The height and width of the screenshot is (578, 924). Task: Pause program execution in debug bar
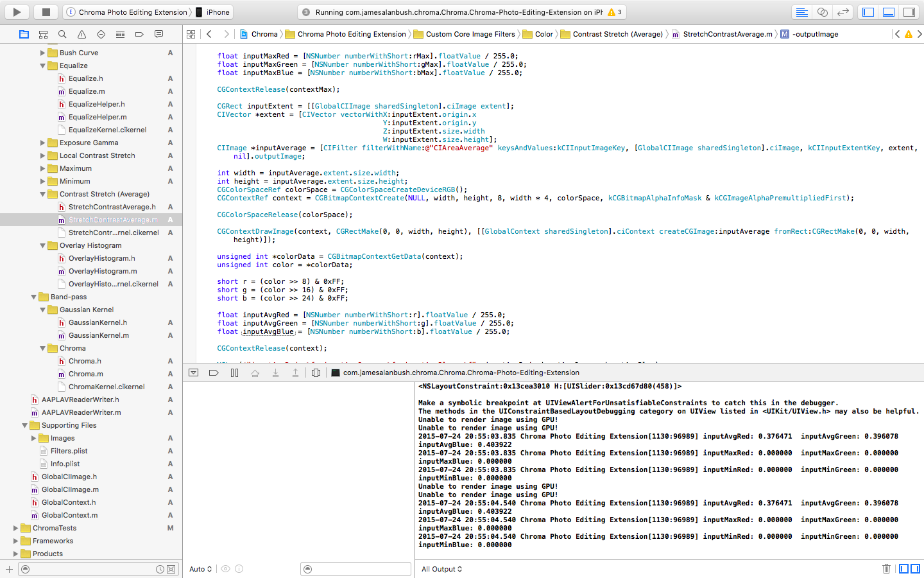(234, 372)
